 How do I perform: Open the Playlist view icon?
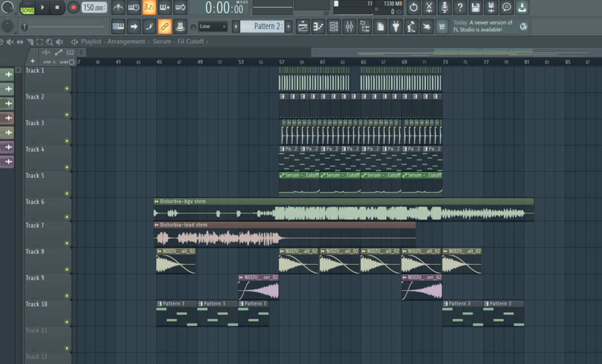[x=303, y=27]
